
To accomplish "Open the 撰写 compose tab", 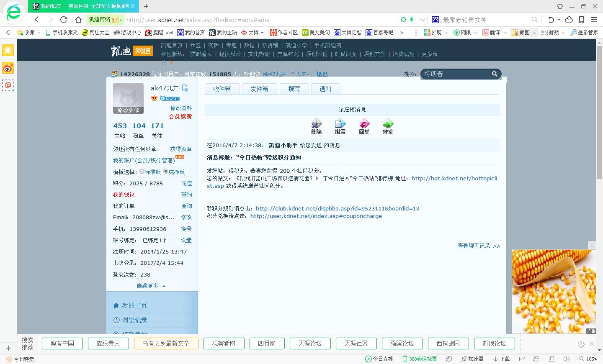I will coord(294,89).
